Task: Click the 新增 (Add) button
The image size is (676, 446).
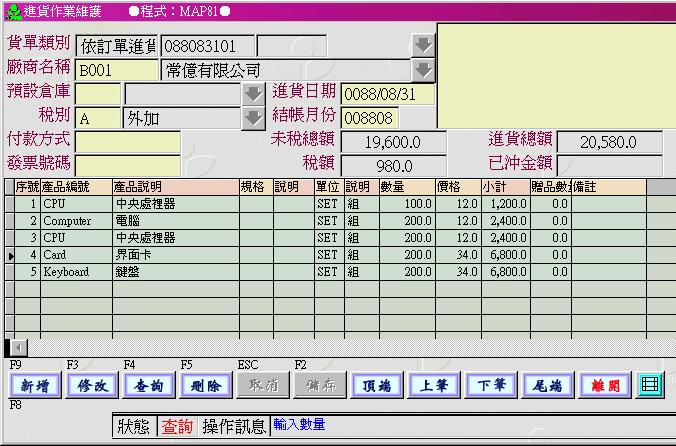Action: click(30, 385)
